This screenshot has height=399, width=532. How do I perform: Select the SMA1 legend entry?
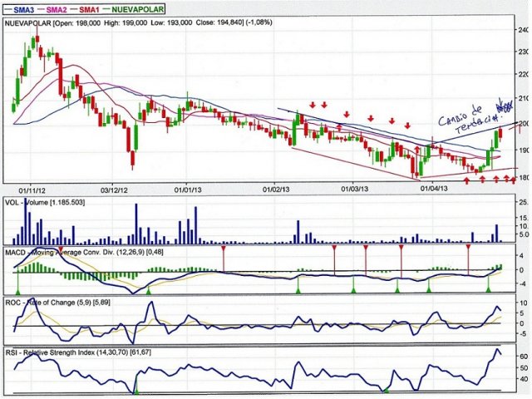coord(84,9)
